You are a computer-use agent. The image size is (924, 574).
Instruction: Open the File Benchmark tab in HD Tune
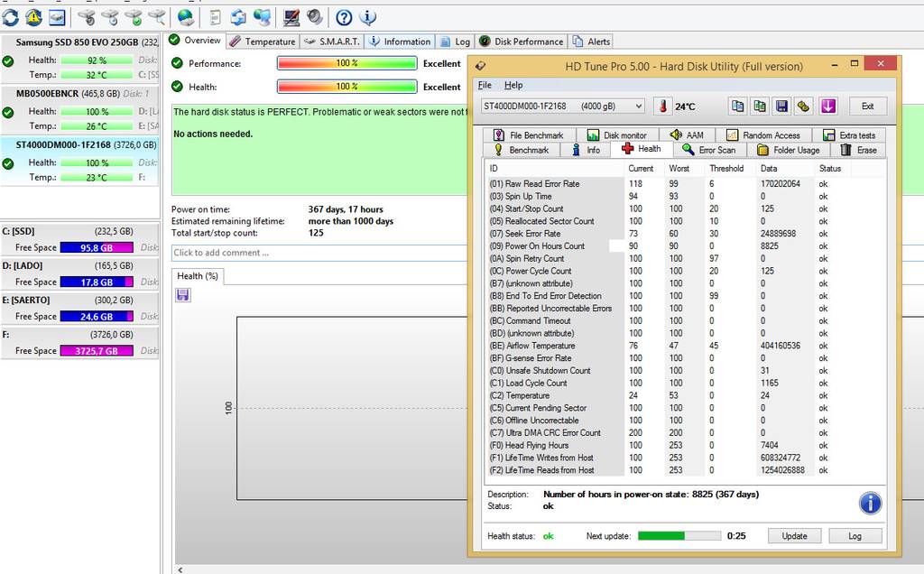coord(528,135)
